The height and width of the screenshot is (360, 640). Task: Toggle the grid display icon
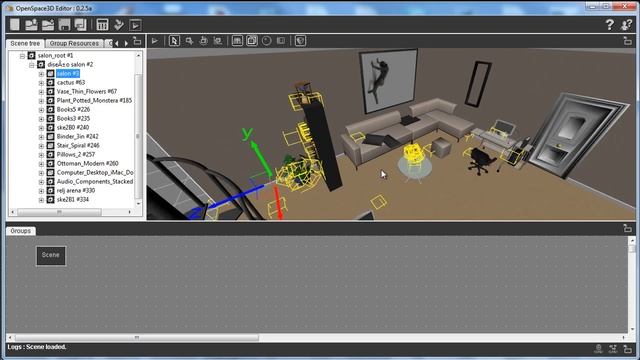237,41
